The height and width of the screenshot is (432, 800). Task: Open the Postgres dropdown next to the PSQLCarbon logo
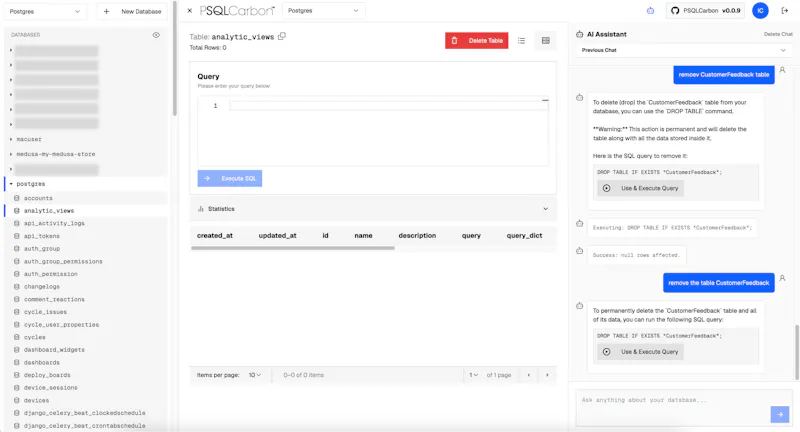coord(323,11)
